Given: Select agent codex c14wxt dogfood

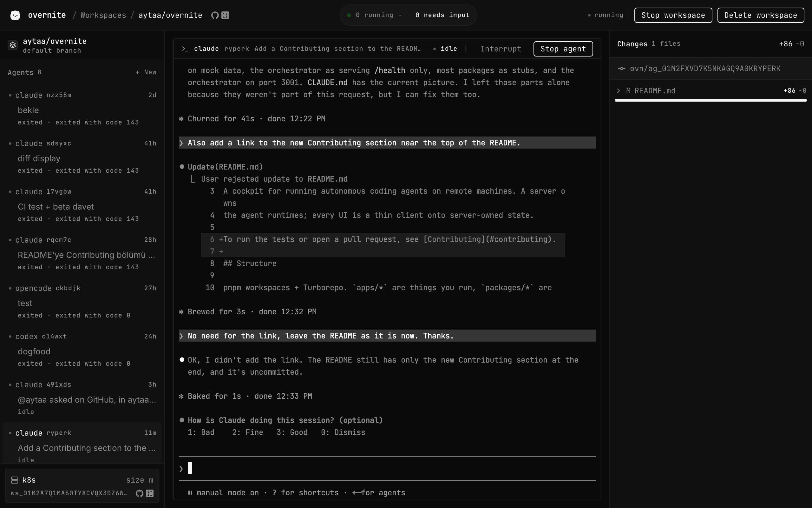Looking at the screenshot, I should point(82,350).
